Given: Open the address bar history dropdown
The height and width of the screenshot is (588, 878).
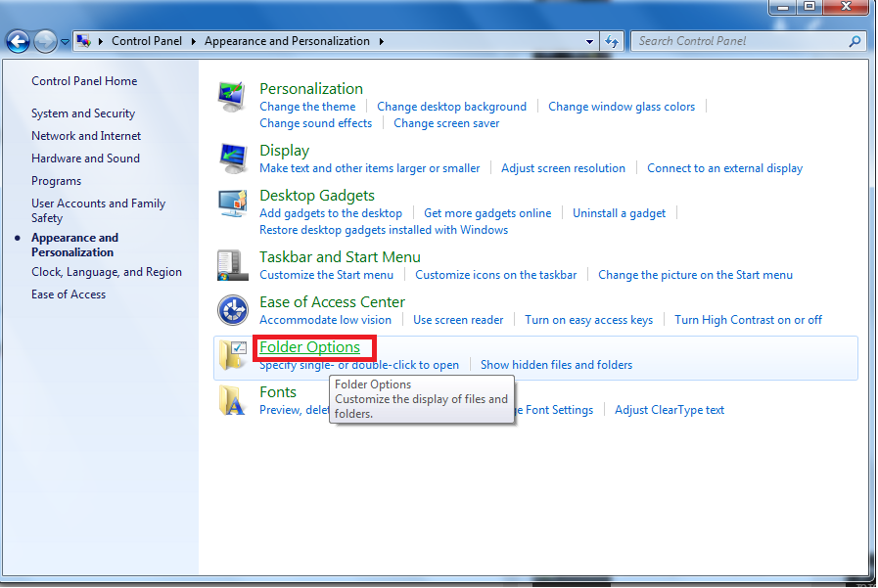Looking at the screenshot, I should coord(589,42).
